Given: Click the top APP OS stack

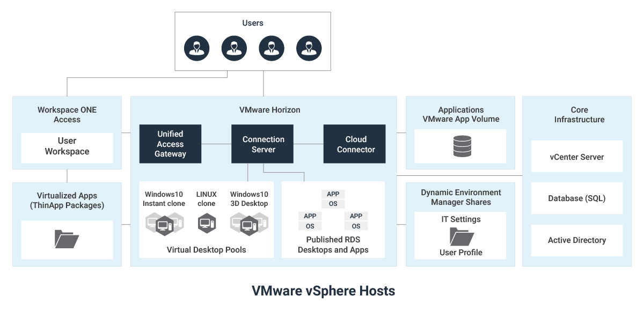Looking at the screenshot, I should pos(333,199).
